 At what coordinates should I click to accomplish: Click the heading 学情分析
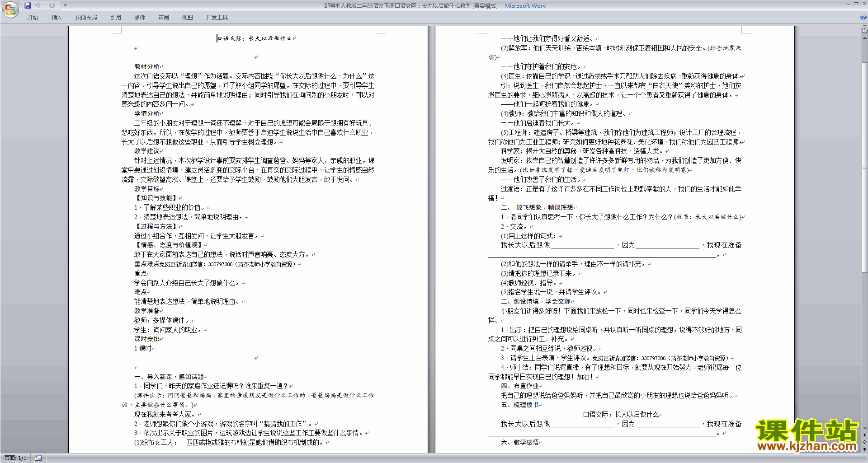[146, 113]
